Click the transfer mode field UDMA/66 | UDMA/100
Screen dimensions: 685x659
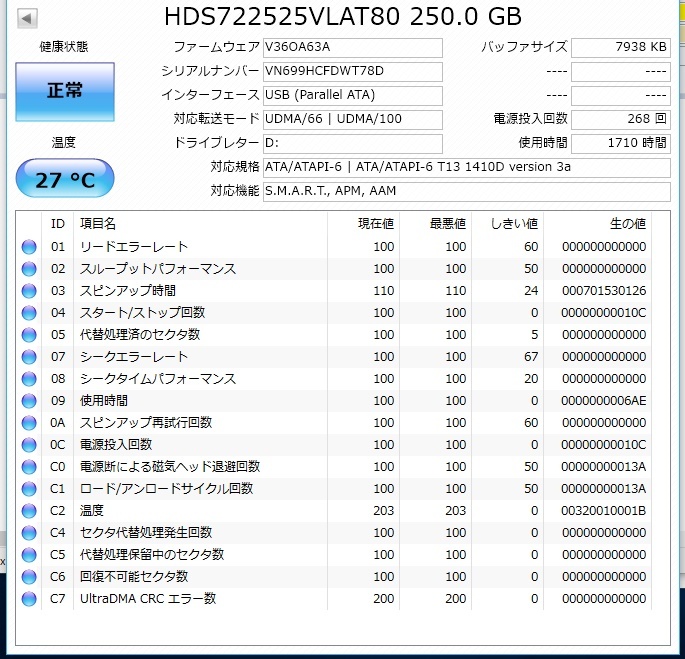pyautogui.click(x=353, y=119)
